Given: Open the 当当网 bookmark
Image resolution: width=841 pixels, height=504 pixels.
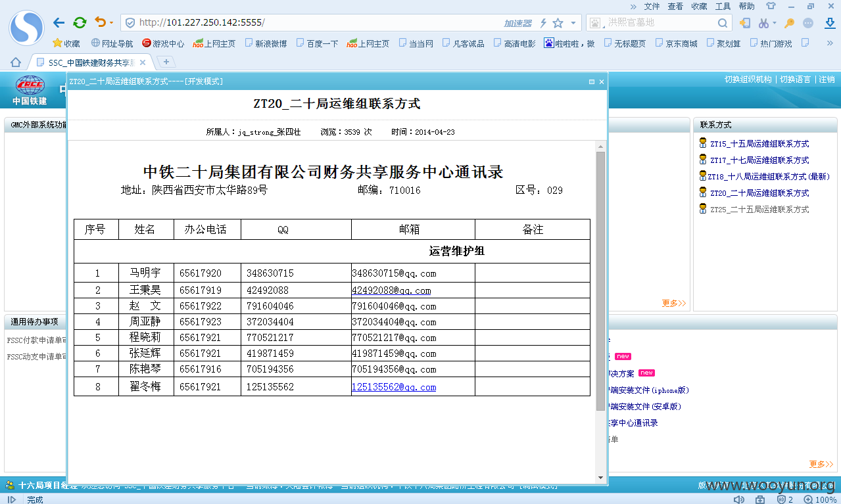Looking at the screenshot, I should tap(416, 43).
